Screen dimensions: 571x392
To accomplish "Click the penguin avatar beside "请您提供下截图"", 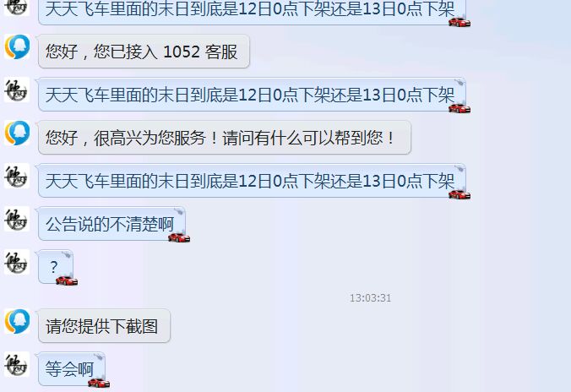I will point(17,321).
